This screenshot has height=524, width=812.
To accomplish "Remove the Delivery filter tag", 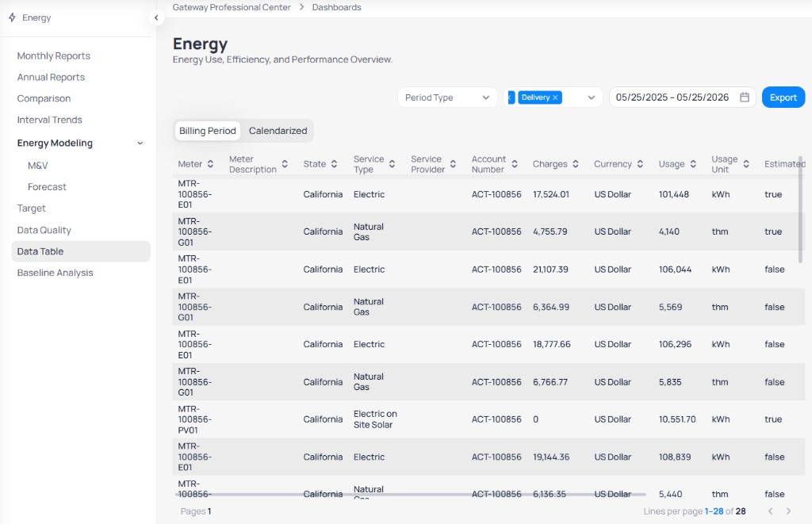I will coord(555,98).
